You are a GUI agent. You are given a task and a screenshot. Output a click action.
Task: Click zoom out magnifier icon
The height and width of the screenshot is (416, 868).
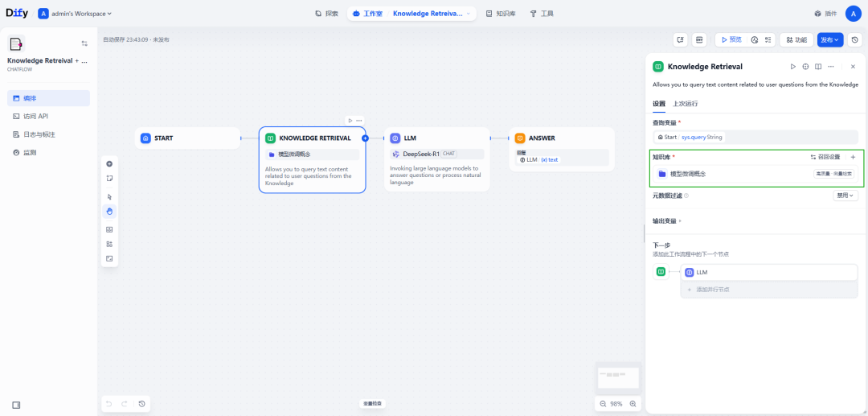(603, 403)
